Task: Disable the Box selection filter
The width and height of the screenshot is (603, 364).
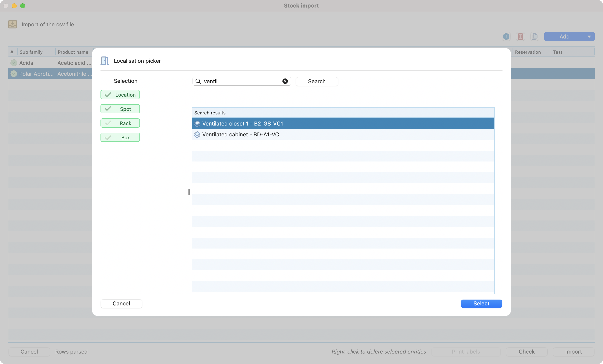Action: (120, 137)
